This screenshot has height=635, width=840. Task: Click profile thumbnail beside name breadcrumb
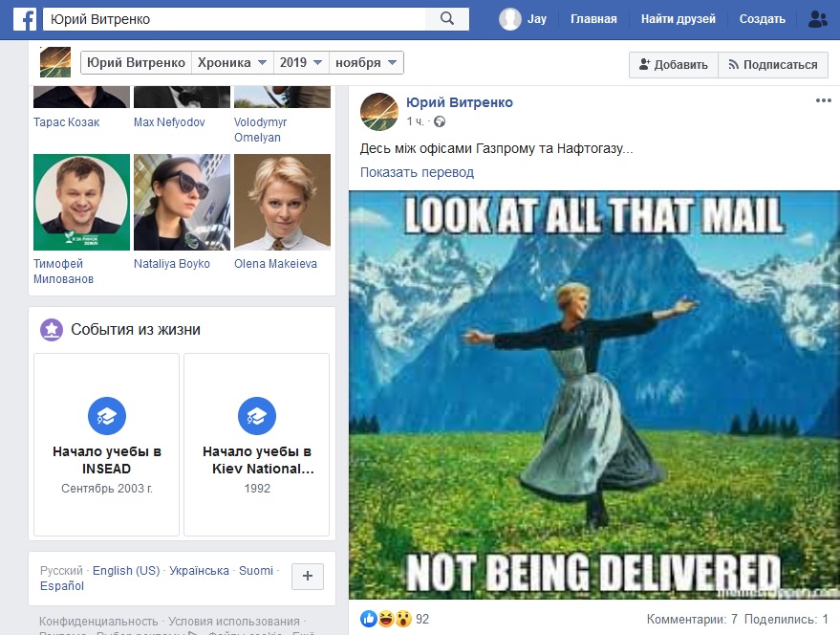click(55, 62)
